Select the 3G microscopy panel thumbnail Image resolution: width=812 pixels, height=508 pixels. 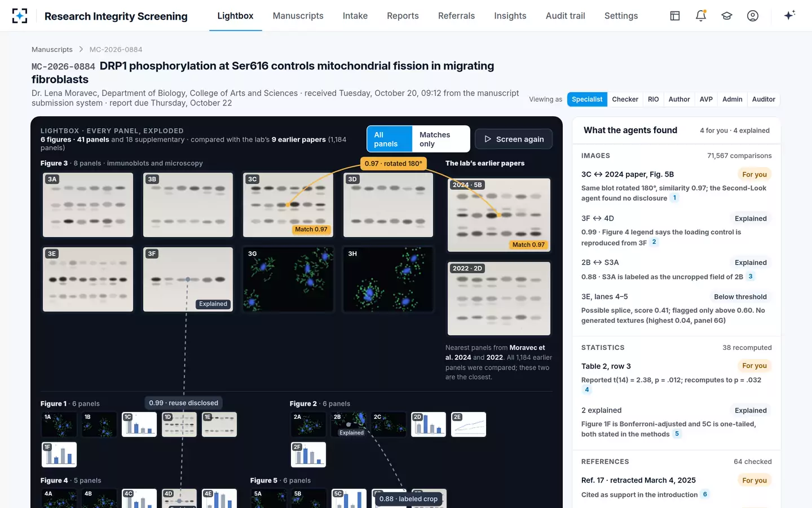click(x=288, y=279)
